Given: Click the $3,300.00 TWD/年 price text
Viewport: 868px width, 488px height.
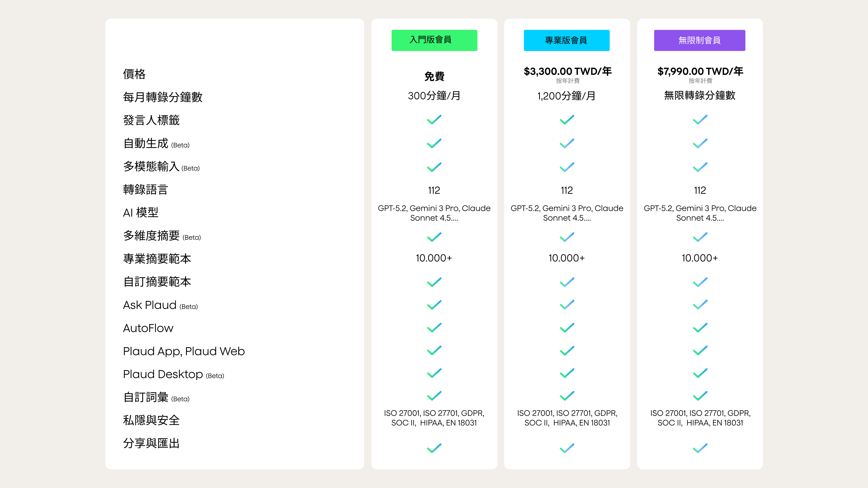Looking at the screenshot, I should point(567,71).
